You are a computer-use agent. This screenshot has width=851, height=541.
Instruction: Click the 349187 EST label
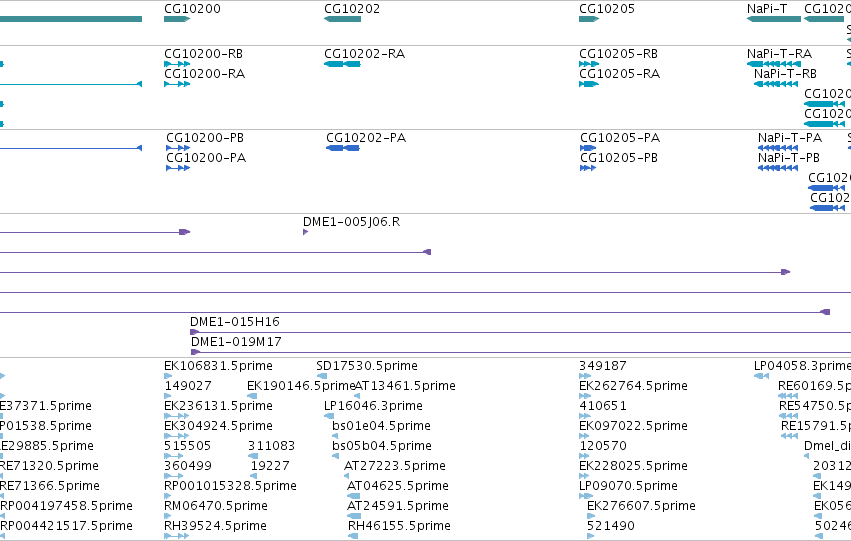[x=602, y=366]
